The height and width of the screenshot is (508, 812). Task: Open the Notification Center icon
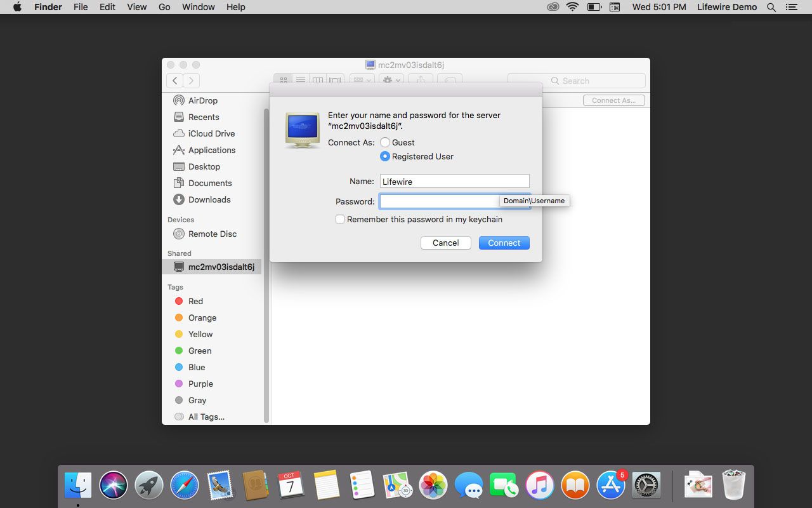(x=791, y=7)
